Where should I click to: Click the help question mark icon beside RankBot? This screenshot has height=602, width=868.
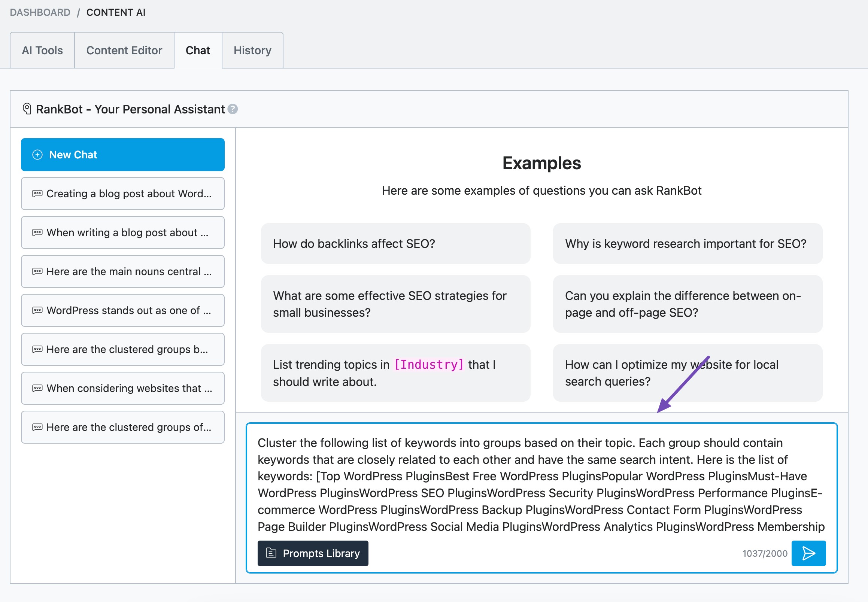[x=233, y=109]
